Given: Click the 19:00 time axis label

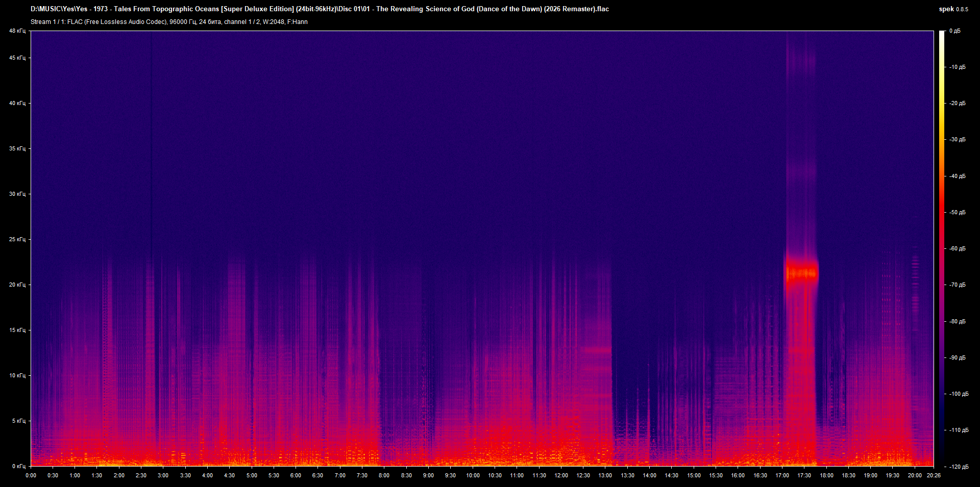Looking at the screenshot, I should [870, 476].
